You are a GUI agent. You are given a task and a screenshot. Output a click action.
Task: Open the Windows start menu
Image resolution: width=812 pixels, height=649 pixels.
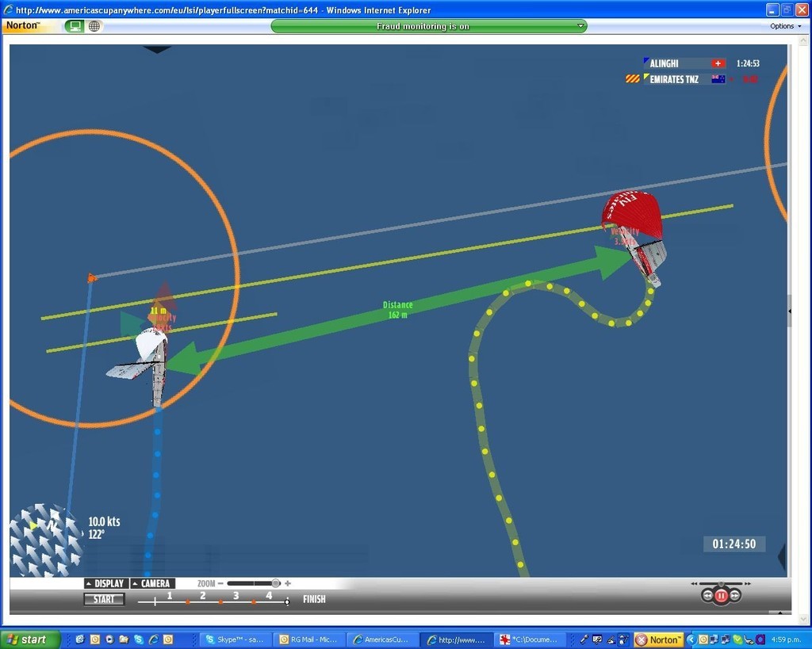30,639
